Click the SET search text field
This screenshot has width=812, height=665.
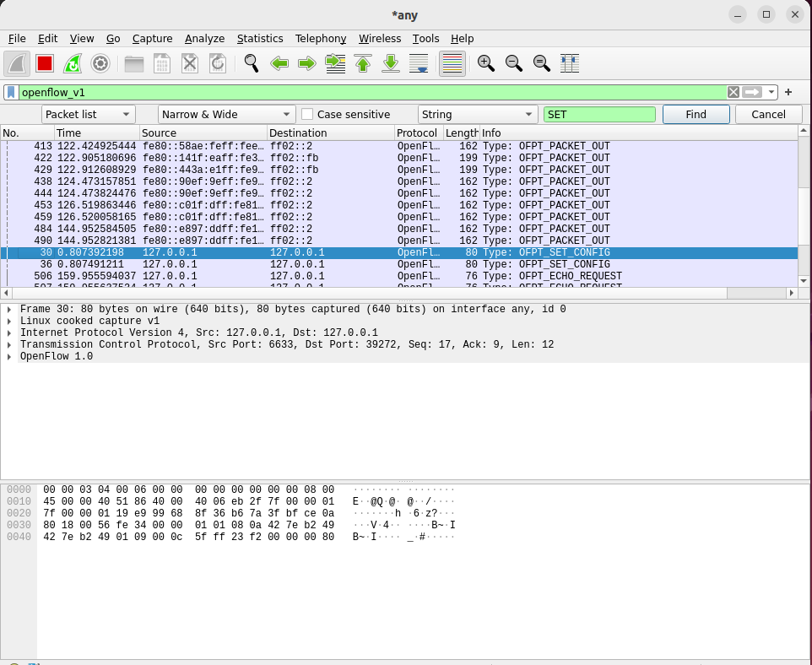[x=599, y=115]
